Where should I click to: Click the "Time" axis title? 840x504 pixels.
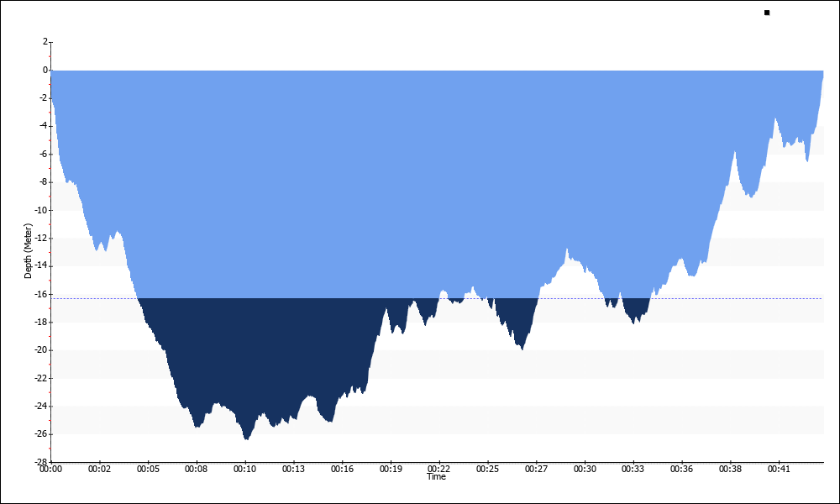pos(436,476)
